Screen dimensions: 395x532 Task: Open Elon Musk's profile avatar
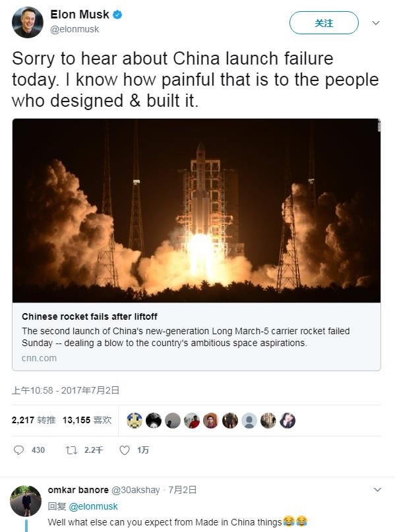click(28, 22)
